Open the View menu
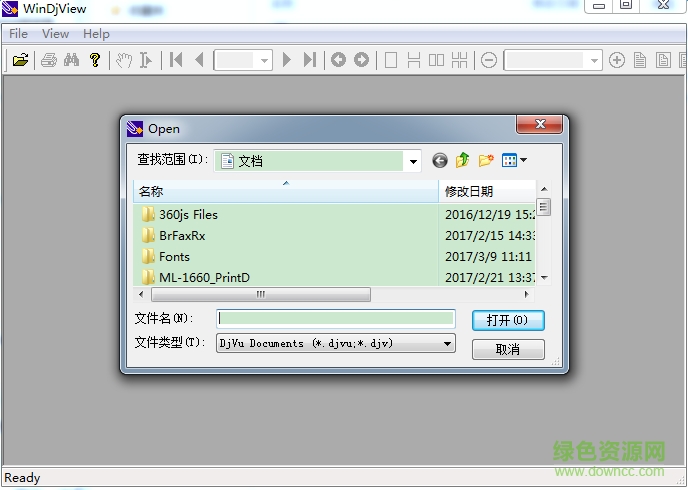The height and width of the screenshot is (490, 688). pos(55,34)
